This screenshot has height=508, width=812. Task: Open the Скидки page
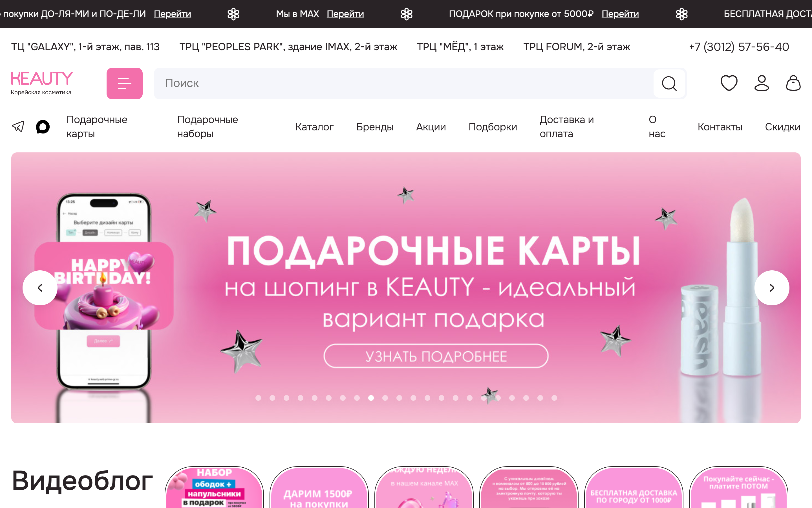point(782,127)
